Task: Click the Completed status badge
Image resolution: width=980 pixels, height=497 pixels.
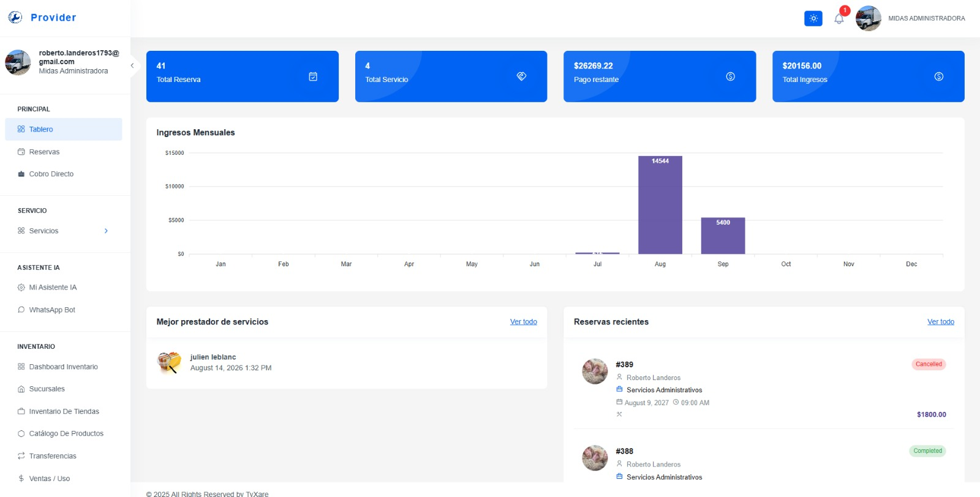Action: (927, 451)
